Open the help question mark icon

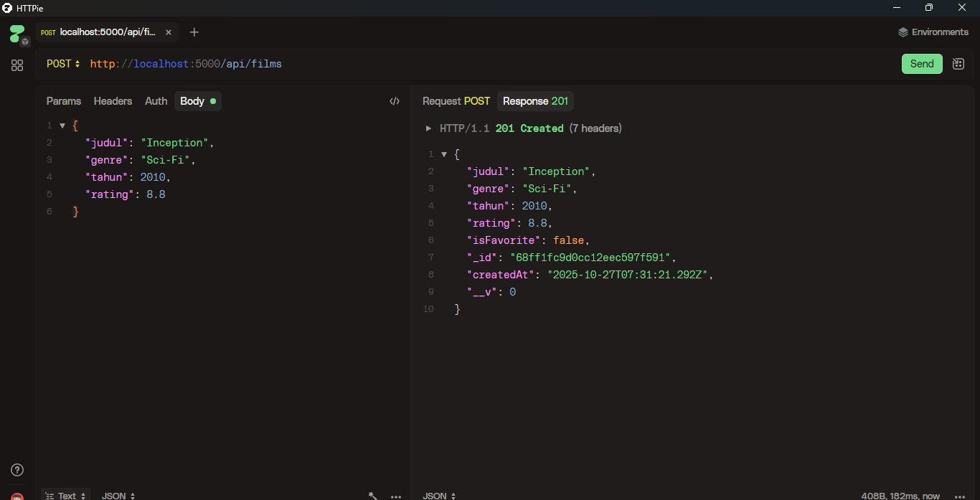coord(17,470)
